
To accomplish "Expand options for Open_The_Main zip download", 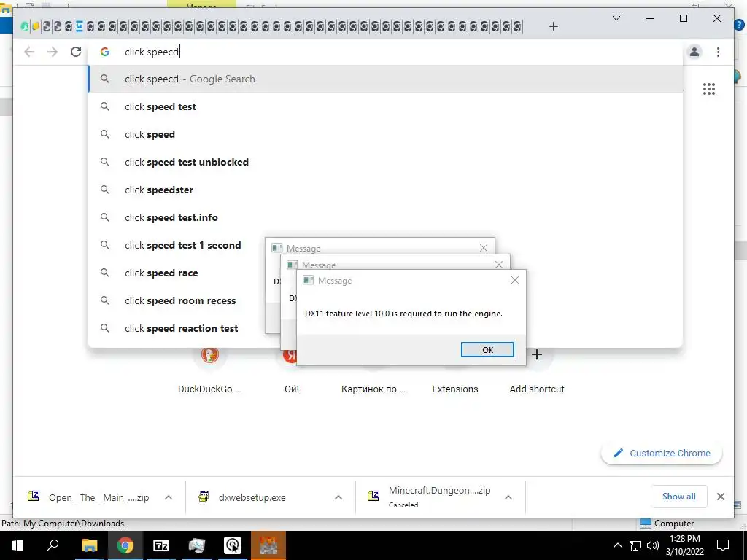I will pos(169,497).
